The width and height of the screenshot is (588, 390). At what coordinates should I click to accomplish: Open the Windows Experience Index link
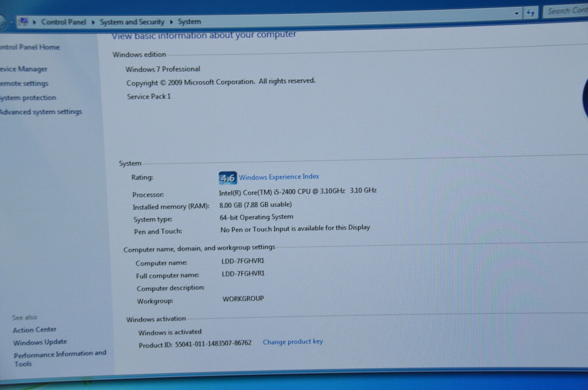[x=278, y=177]
